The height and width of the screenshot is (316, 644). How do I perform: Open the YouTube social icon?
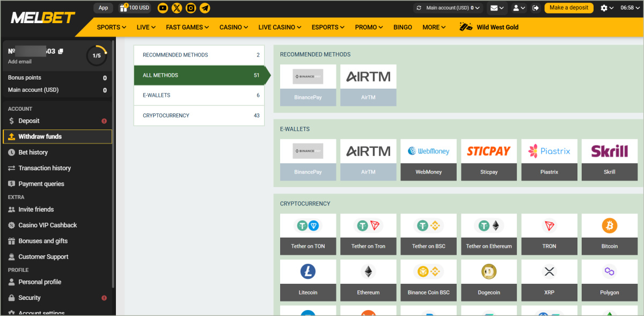[163, 8]
